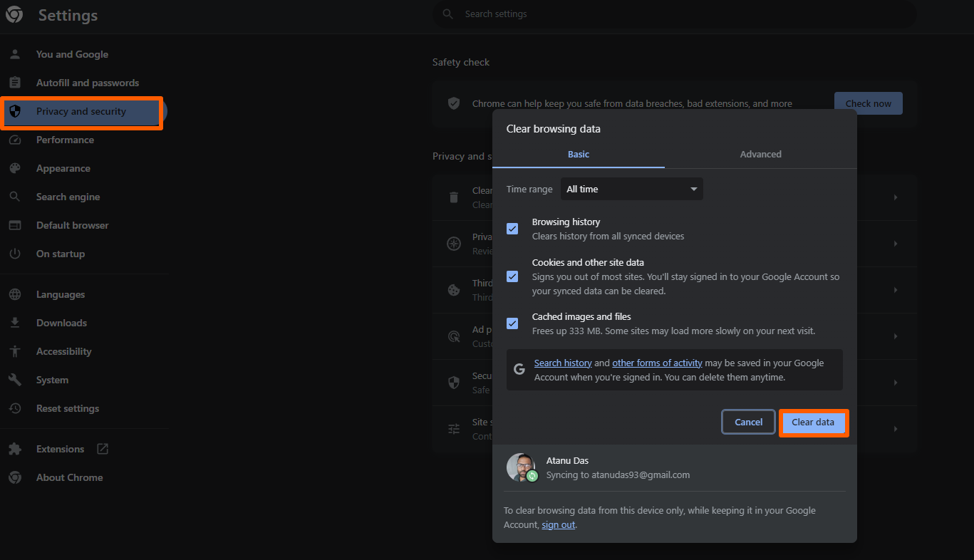Click the Check now button
The image size is (974, 560).
[x=869, y=103]
